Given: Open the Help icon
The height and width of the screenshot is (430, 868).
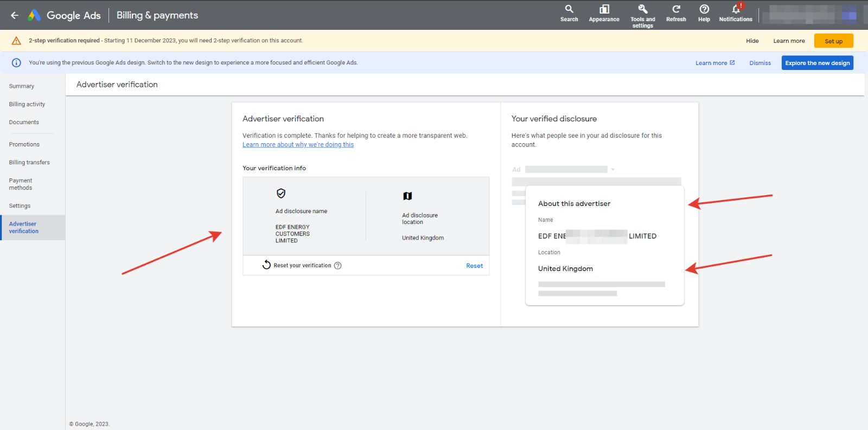Looking at the screenshot, I should 704,14.
